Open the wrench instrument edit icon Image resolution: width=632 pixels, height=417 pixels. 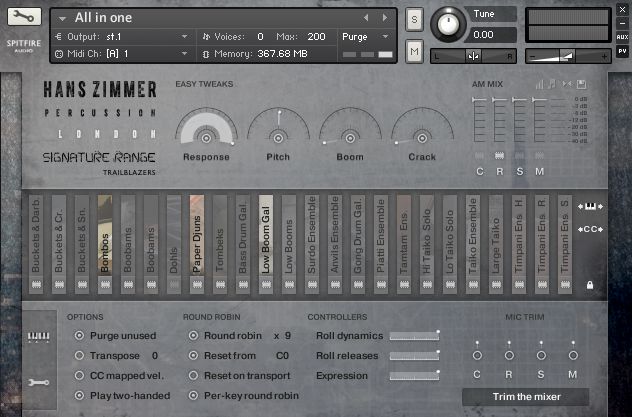24,17
